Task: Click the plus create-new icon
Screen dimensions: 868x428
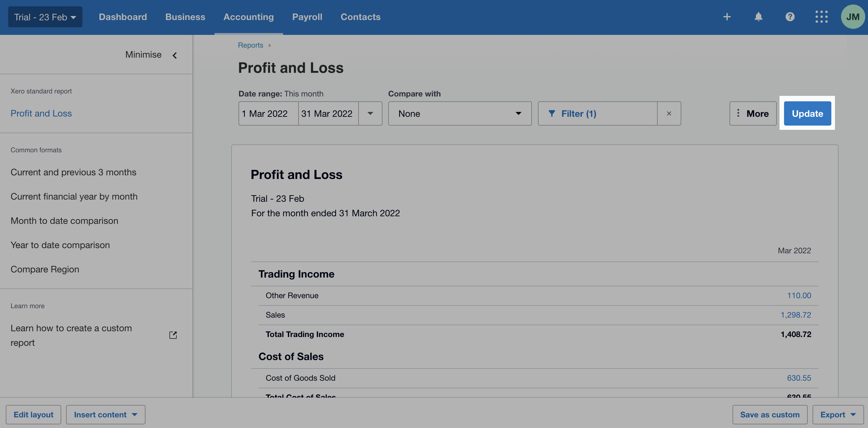Action: pyautogui.click(x=727, y=17)
